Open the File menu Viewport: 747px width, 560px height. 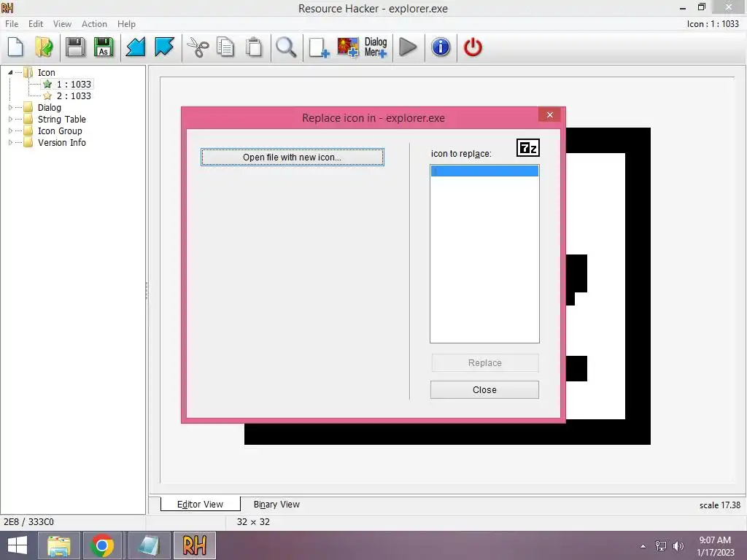[12, 24]
